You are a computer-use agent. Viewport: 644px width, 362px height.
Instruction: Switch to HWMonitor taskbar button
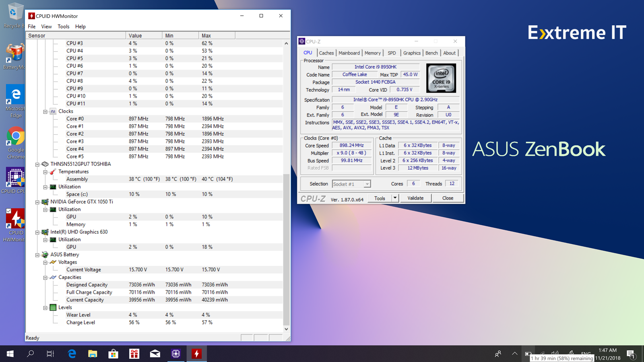[x=196, y=354]
